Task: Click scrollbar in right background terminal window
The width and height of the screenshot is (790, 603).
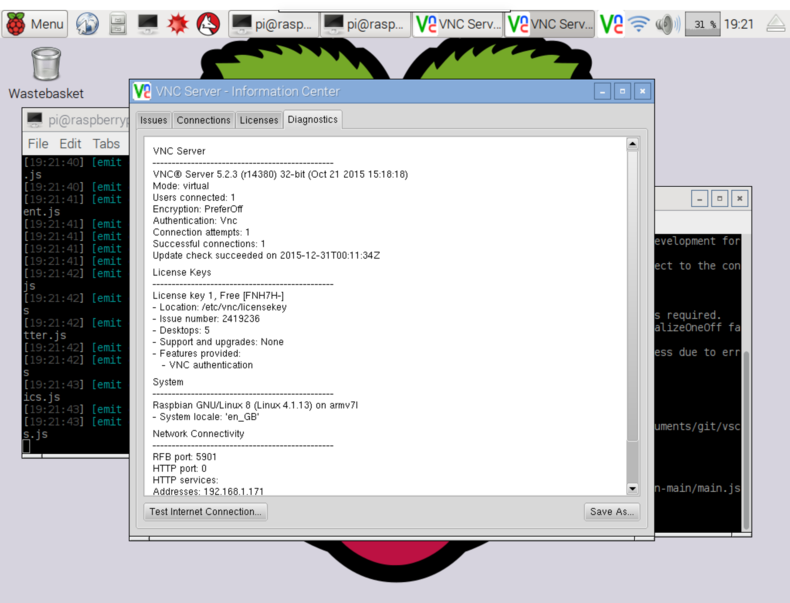Action: (x=746, y=439)
